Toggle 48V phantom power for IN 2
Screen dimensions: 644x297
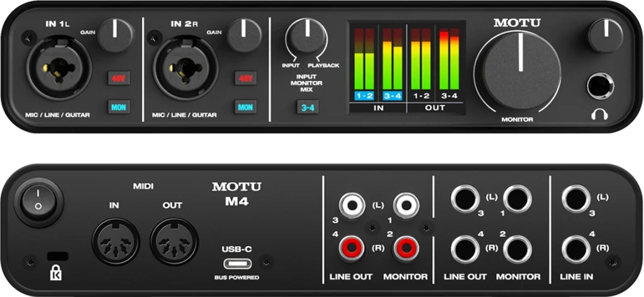tap(246, 78)
